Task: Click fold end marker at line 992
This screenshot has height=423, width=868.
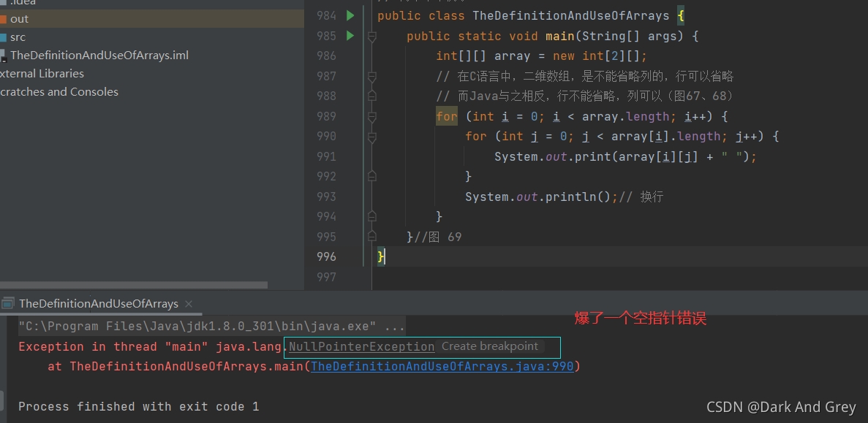Action: [372, 176]
